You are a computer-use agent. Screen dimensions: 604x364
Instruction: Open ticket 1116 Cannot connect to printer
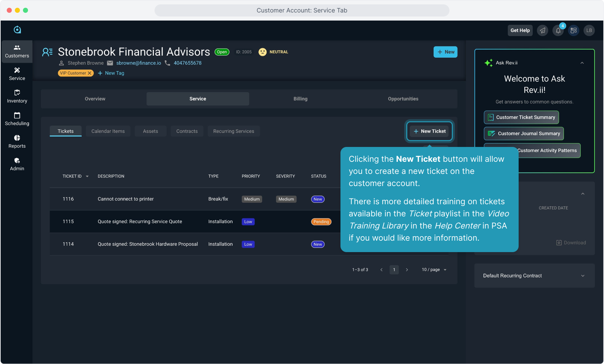[126, 199]
